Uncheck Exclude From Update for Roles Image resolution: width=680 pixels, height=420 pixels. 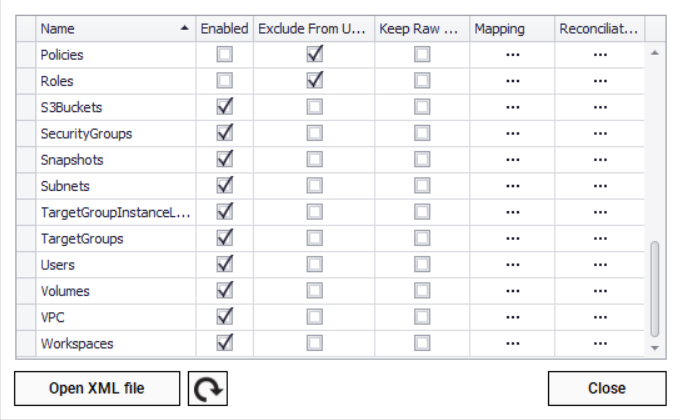(x=315, y=80)
